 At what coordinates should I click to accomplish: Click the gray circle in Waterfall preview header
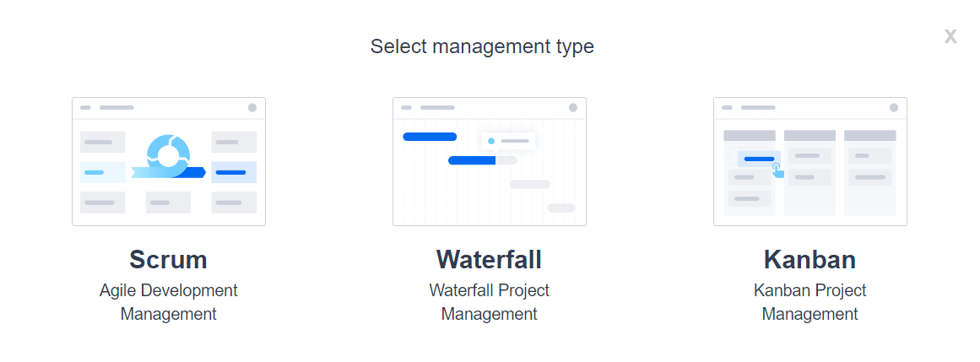click(572, 107)
